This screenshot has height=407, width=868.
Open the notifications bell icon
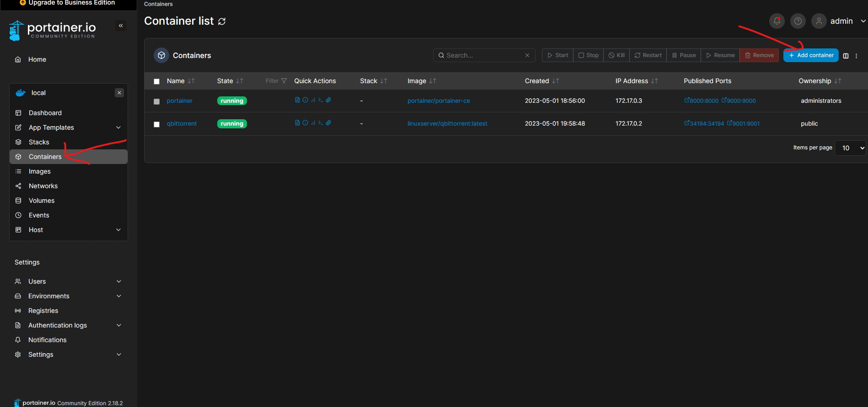[x=777, y=21]
